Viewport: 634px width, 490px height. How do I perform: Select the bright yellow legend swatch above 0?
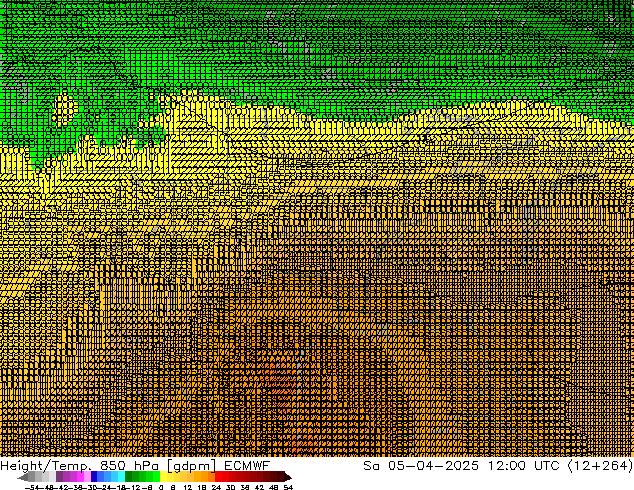(164, 476)
